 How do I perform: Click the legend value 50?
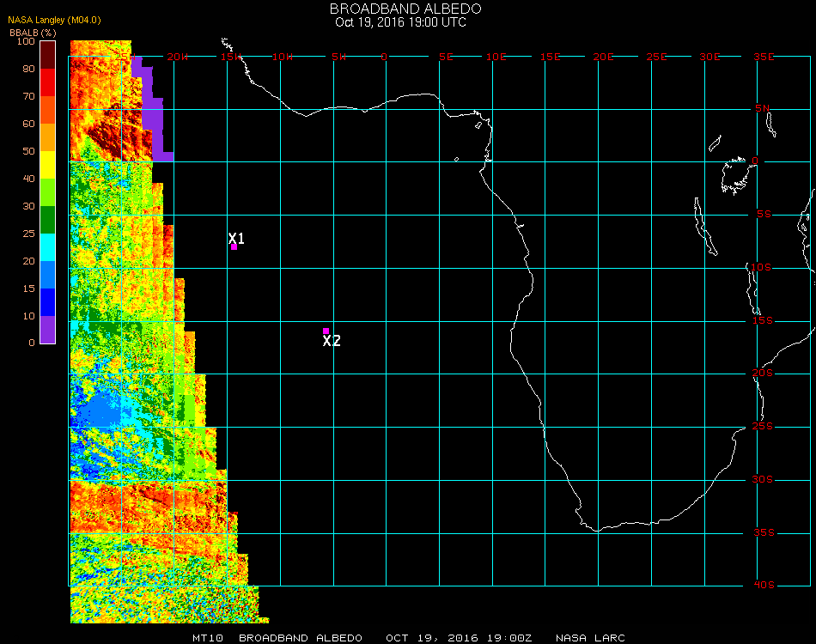tap(28, 151)
